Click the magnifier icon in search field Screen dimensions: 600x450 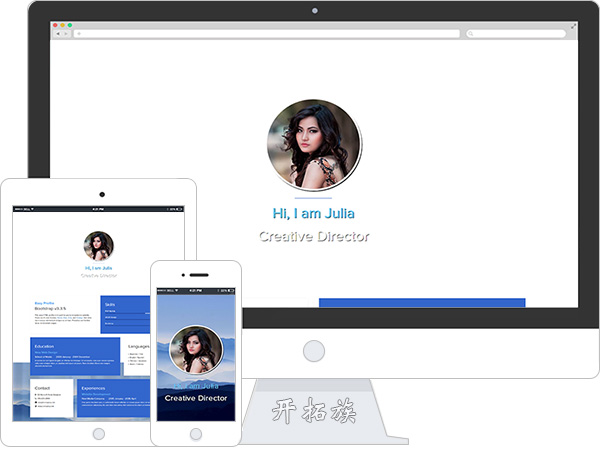(x=471, y=34)
